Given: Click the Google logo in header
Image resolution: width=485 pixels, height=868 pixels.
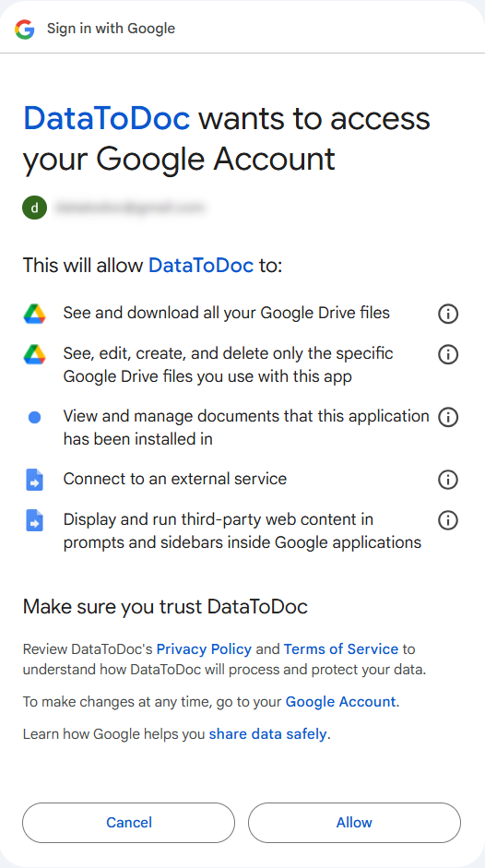Looking at the screenshot, I should [25, 29].
